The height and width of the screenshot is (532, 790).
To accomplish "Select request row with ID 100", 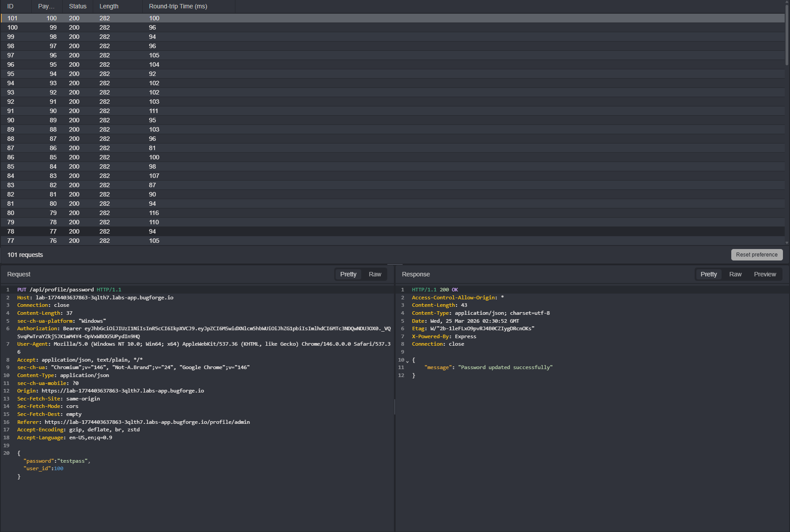I will tap(393, 27).
